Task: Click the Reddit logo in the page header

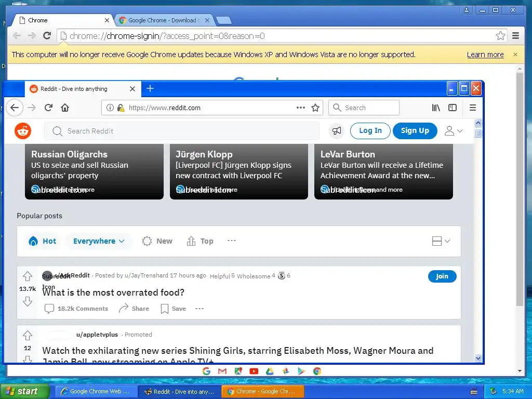Action: [x=23, y=131]
